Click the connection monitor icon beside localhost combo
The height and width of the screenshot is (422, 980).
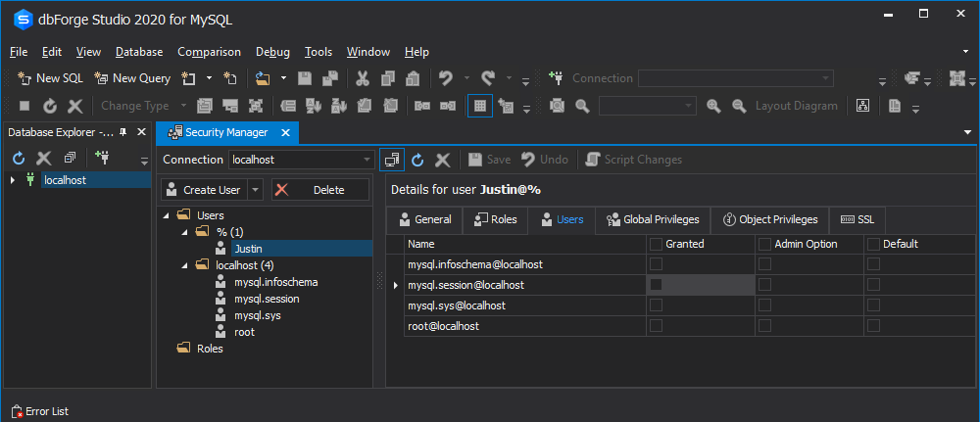click(x=392, y=160)
